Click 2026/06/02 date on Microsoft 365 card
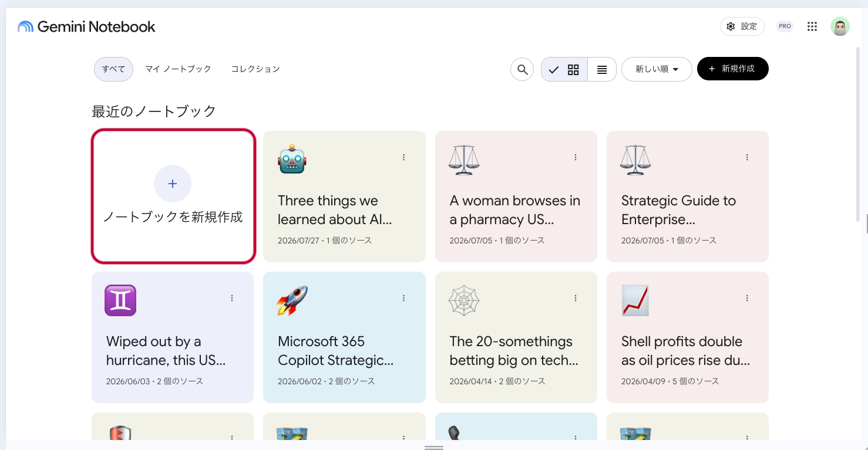 point(300,381)
